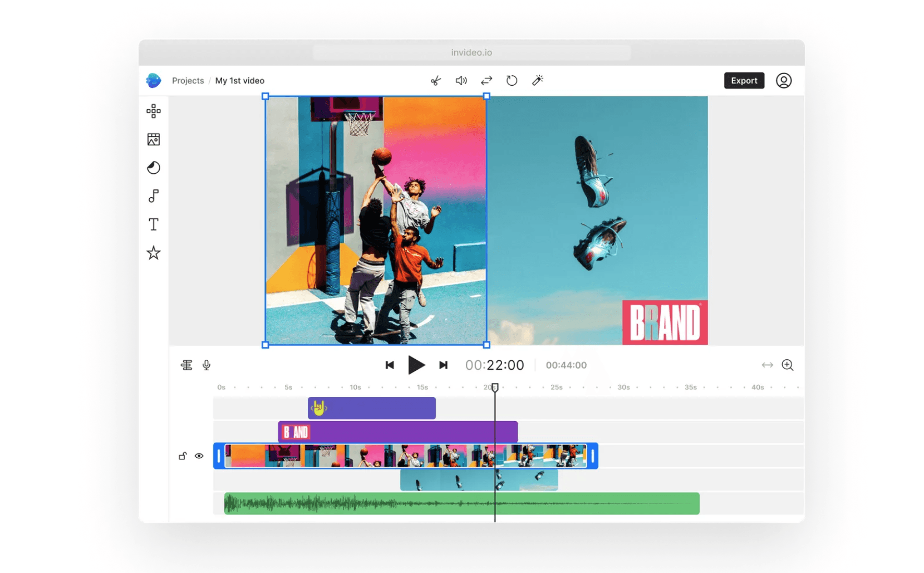The height and width of the screenshot is (573, 924).
Task: Toggle visibility of the video track
Action: (199, 456)
